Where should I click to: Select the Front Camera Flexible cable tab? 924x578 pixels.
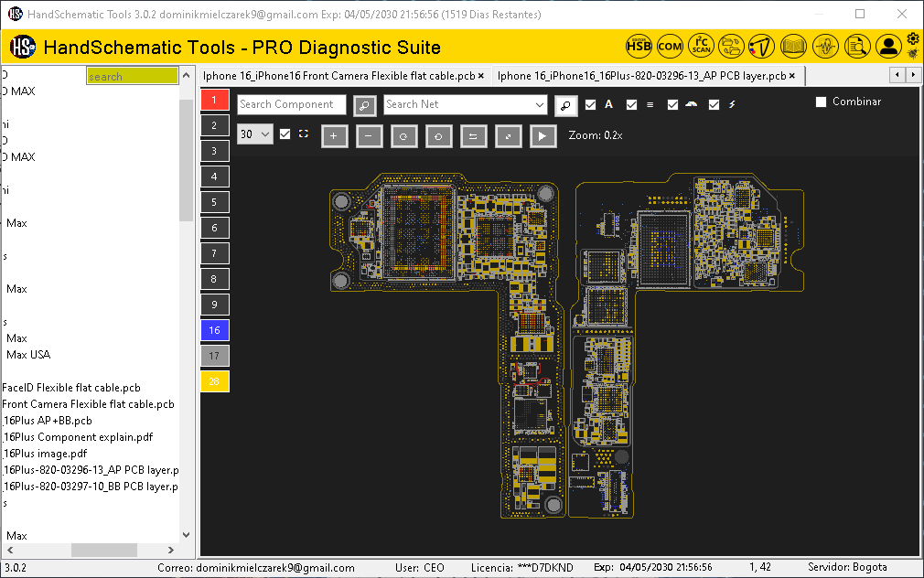[338, 76]
